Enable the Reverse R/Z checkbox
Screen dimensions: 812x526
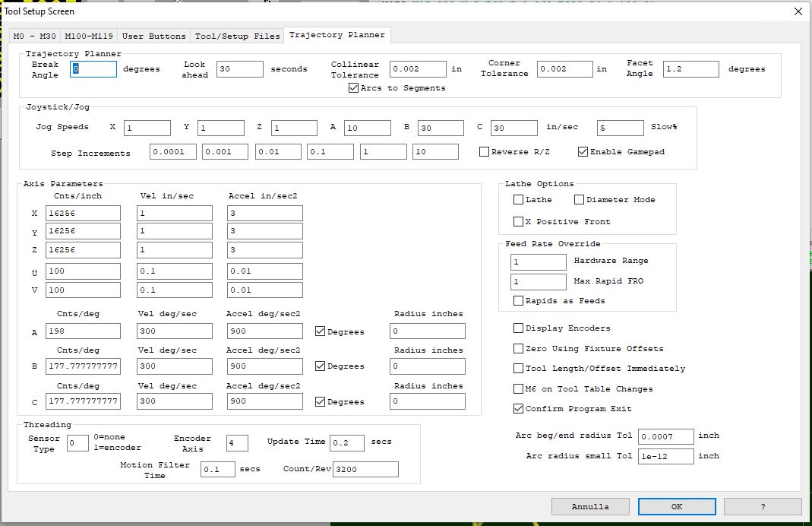click(485, 152)
